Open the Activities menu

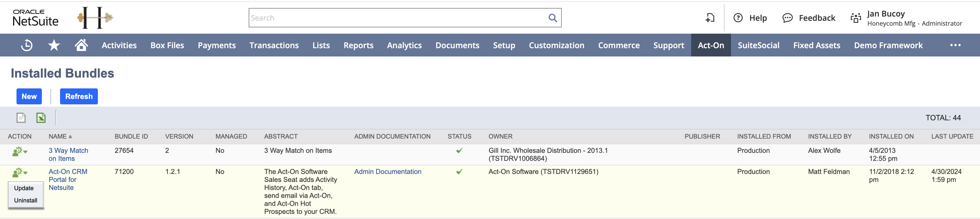(119, 45)
